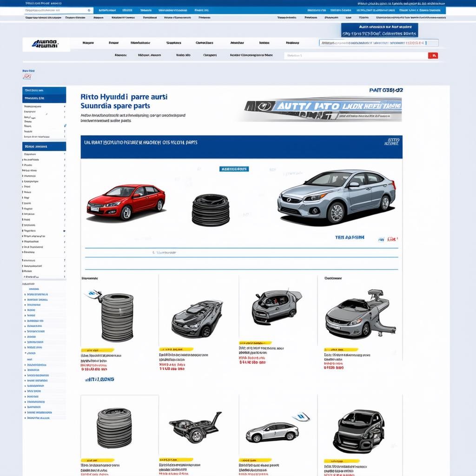This screenshot has height=476, width=476.
Task: Click the AUTTI banner image
Action: [323, 109]
